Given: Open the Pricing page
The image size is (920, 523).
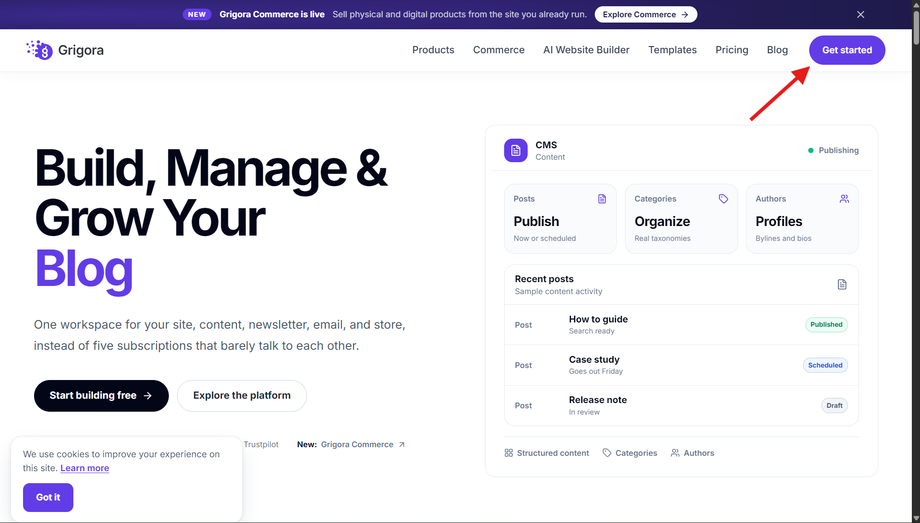Looking at the screenshot, I should tap(732, 50).
